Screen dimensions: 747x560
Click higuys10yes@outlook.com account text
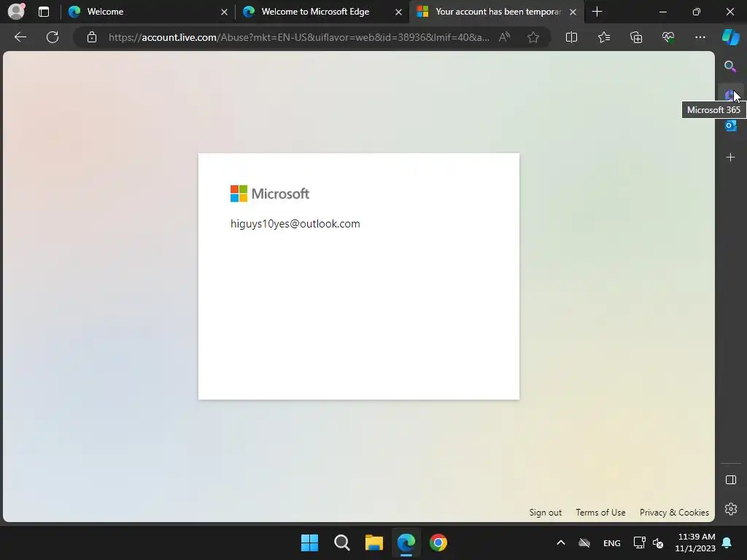pos(295,224)
